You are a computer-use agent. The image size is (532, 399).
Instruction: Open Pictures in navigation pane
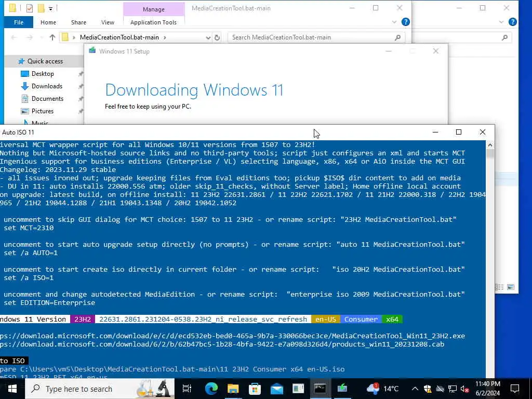[43, 111]
